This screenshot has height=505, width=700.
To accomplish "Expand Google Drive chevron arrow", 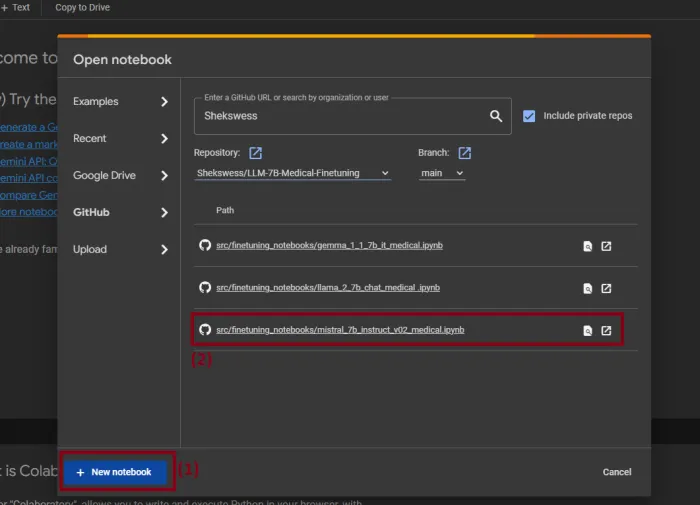I will [164, 176].
